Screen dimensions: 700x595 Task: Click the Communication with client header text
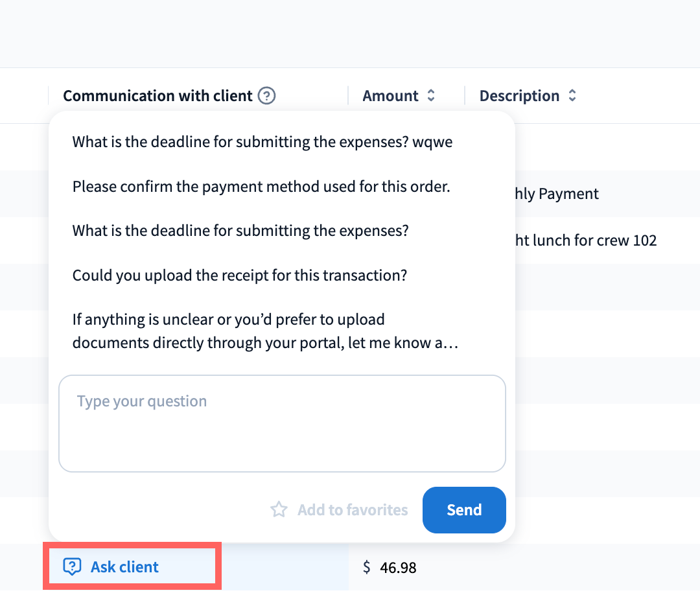(x=157, y=96)
